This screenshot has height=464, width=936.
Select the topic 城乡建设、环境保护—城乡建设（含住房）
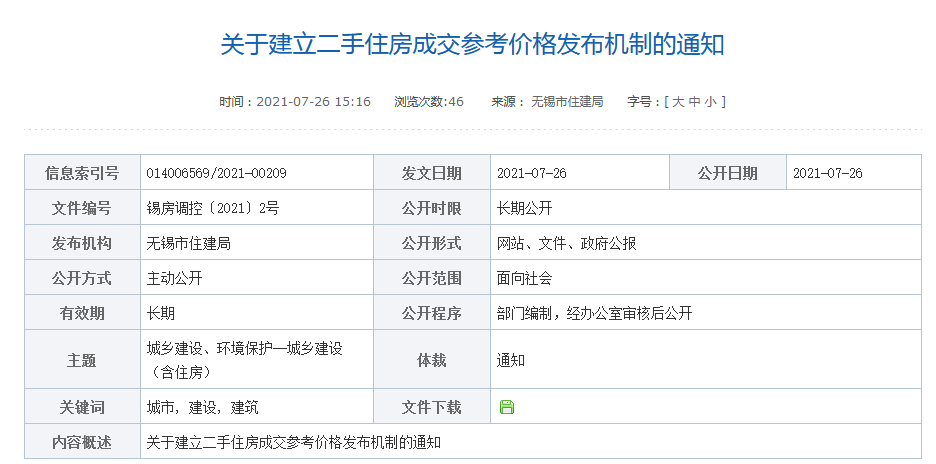coord(245,360)
